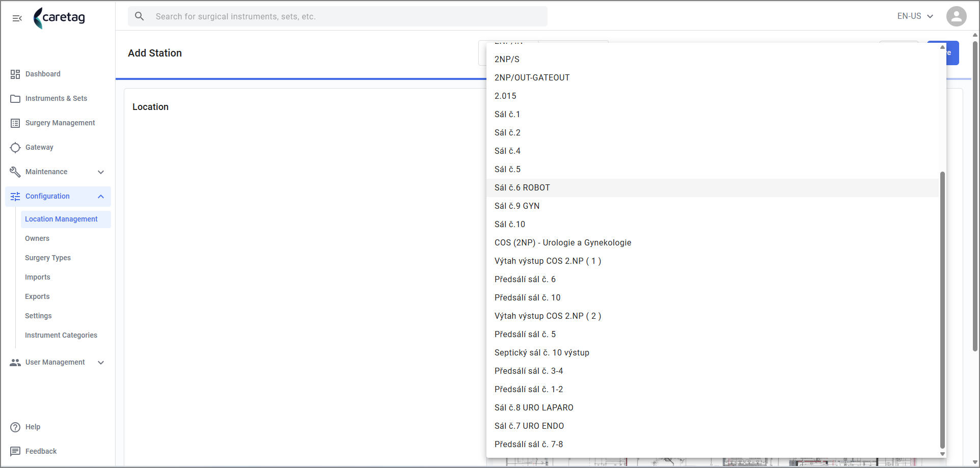Click the Help question mark icon
This screenshot has width=980, height=468.
(x=15, y=427)
